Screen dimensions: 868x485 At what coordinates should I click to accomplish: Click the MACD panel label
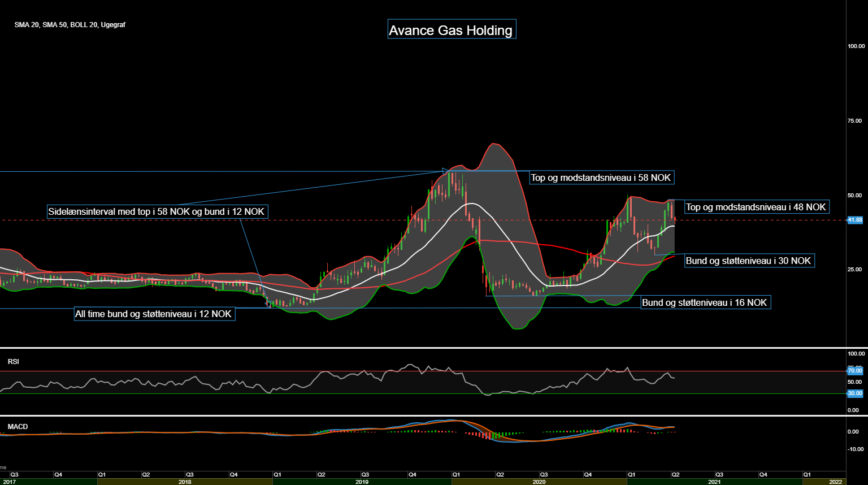[18, 426]
